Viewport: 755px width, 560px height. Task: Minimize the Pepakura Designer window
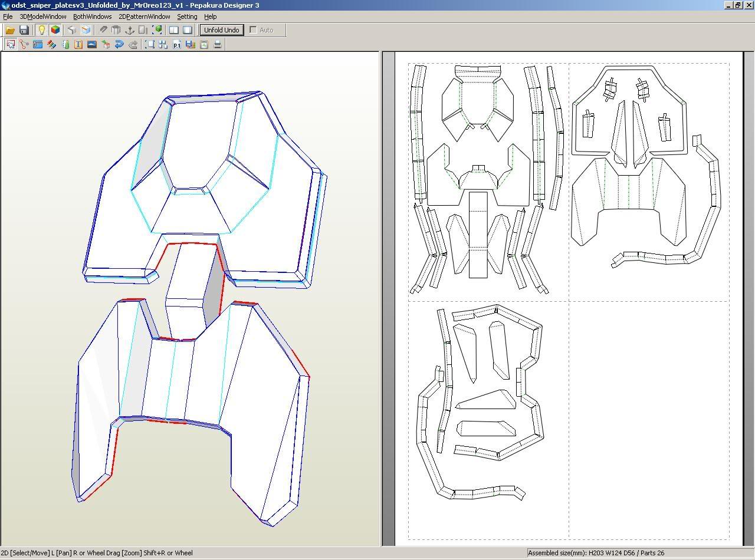click(x=728, y=5)
